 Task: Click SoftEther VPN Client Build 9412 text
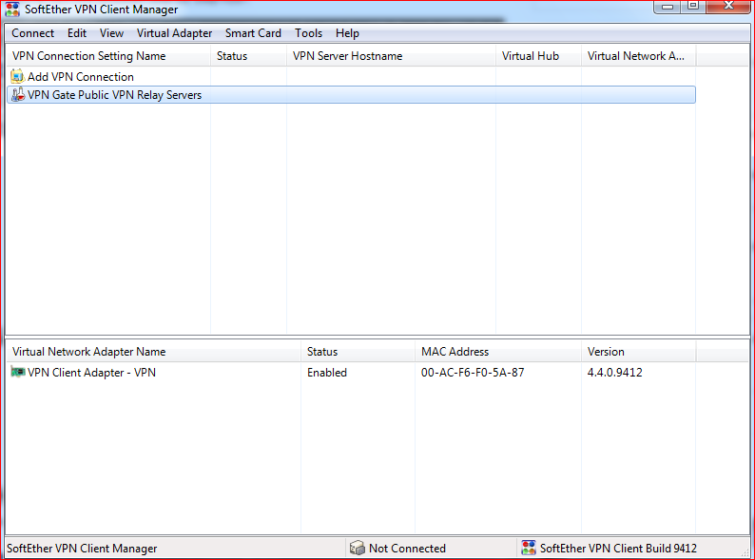[x=618, y=548]
